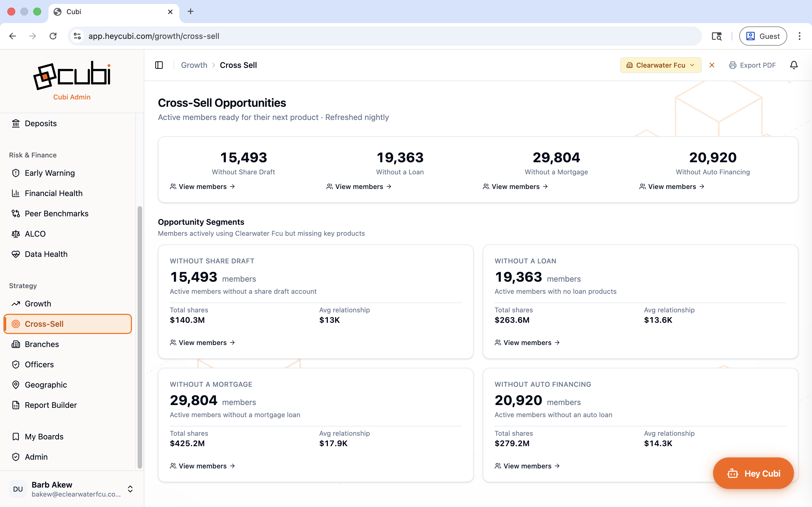This screenshot has height=507, width=812.
Task: Navigate to Report Builder
Action: (51, 405)
